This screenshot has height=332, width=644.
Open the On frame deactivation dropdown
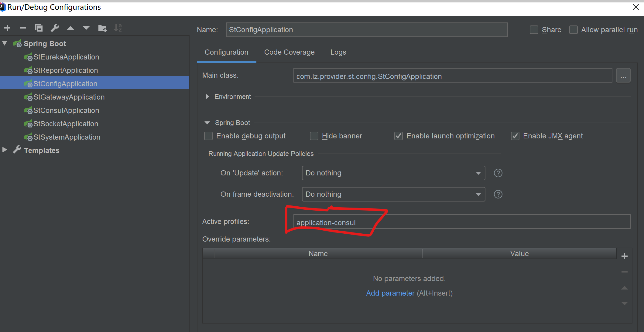393,194
